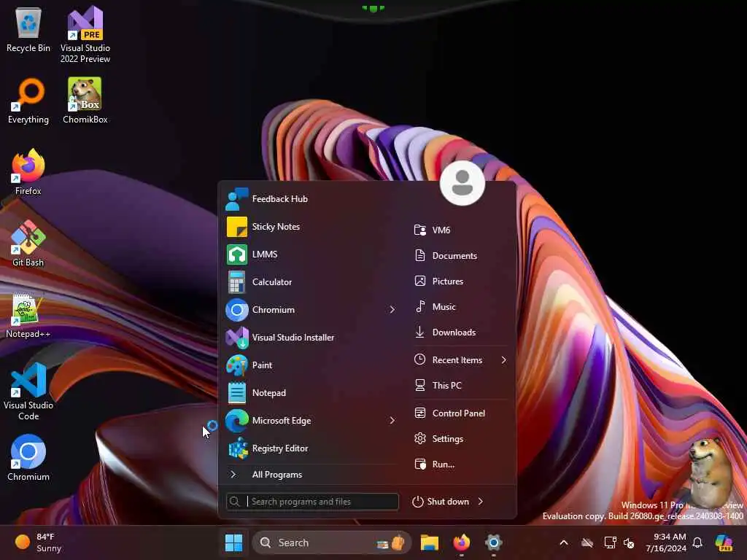Launch Chromium from start menu list
The height and width of the screenshot is (560, 747).
(x=303, y=309)
